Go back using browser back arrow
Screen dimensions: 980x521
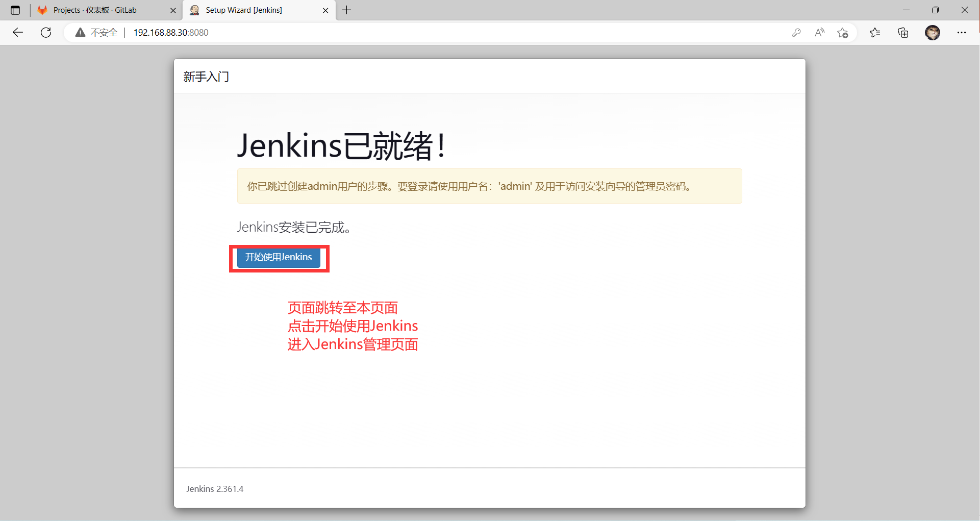click(18, 33)
